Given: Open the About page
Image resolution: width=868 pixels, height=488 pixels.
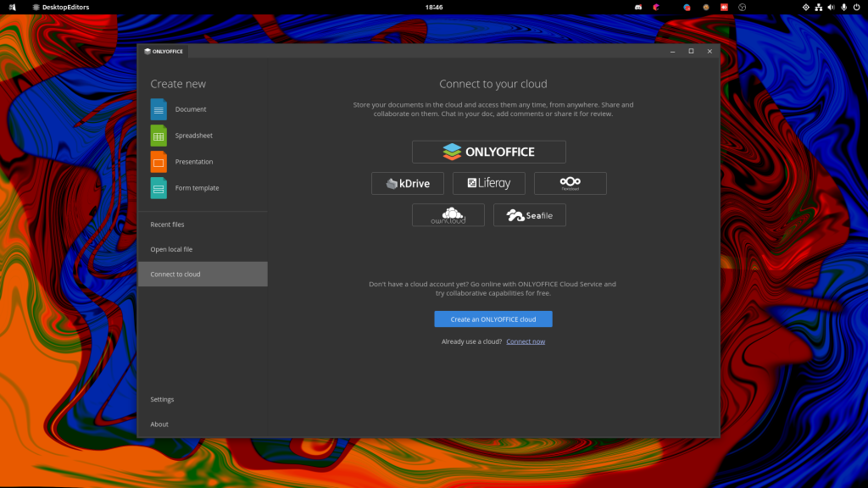Looking at the screenshot, I should click(159, 424).
